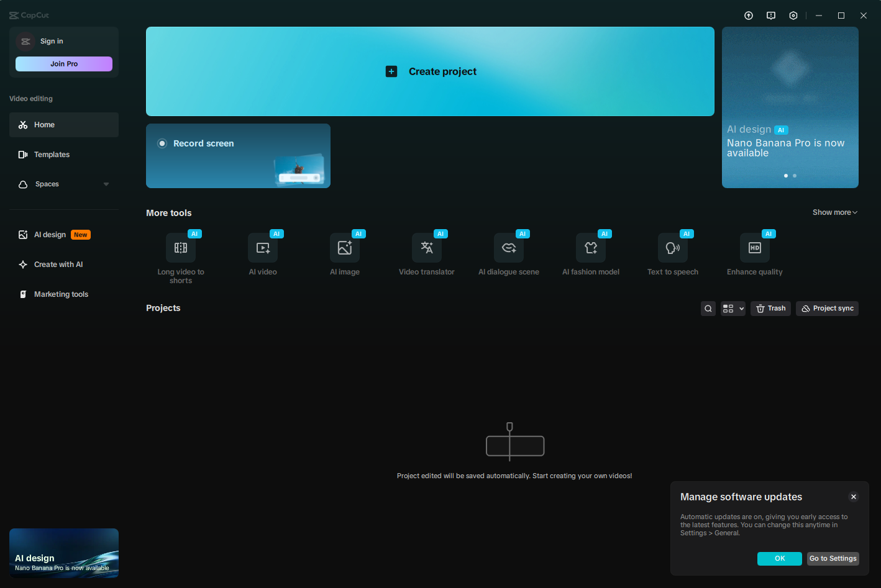The image size is (881, 588).
Task: Open the feedback icon in title bar
Action: 771,16
